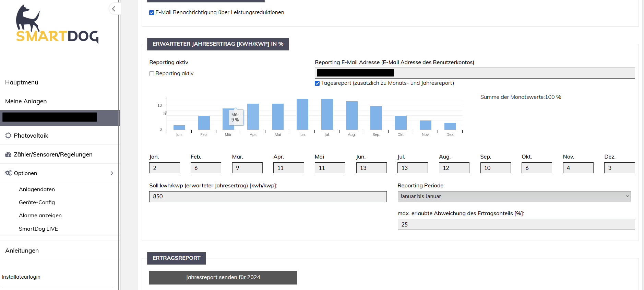The width and height of the screenshot is (644, 290).
Task: Click the max. erlaubte Abweichung field
Action: 516,224
